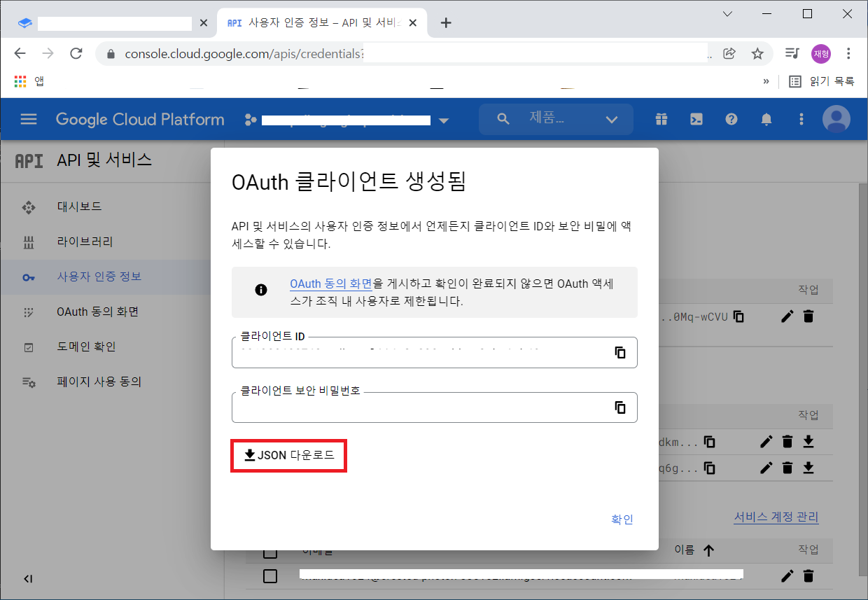This screenshot has height=600, width=868.
Task: Delete the OAuth client row dkm...
Action: [787, 442]
